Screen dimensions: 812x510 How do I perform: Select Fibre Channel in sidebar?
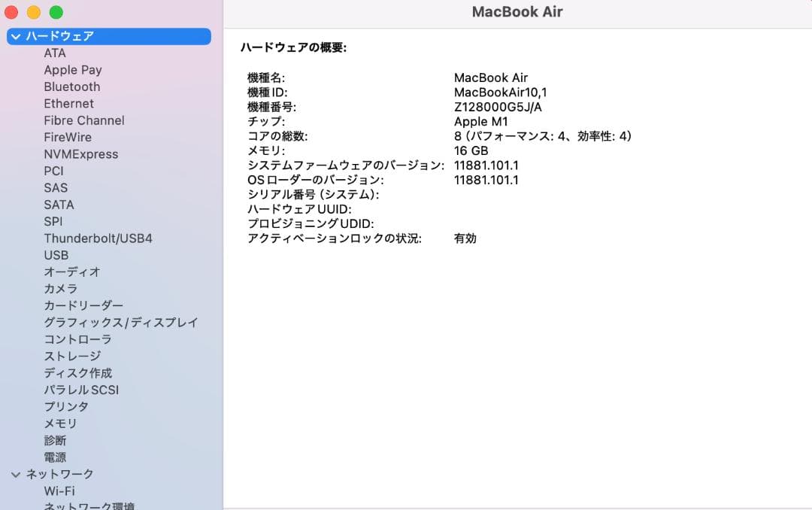84,120
